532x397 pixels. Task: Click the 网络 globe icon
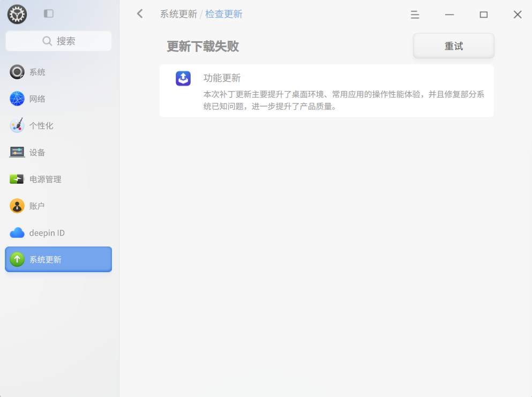tap(17, 99)
